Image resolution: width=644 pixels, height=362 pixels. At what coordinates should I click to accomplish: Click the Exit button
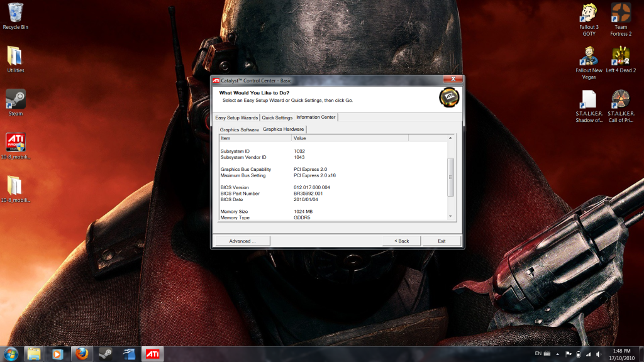coord(441,241)
